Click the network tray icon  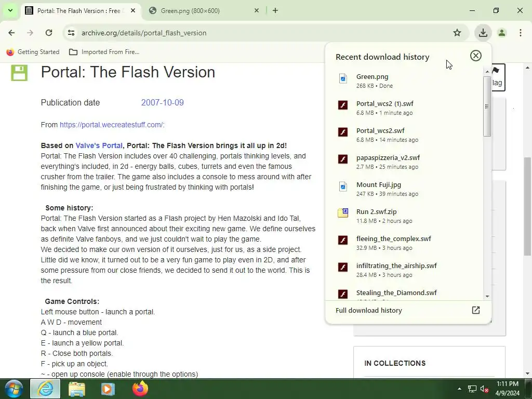coord(472,389)
